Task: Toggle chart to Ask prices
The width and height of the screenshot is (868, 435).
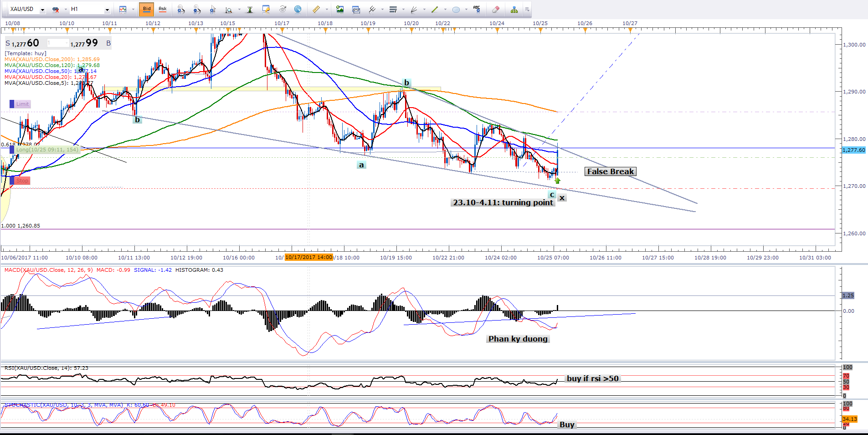Action: click(162, 9)
